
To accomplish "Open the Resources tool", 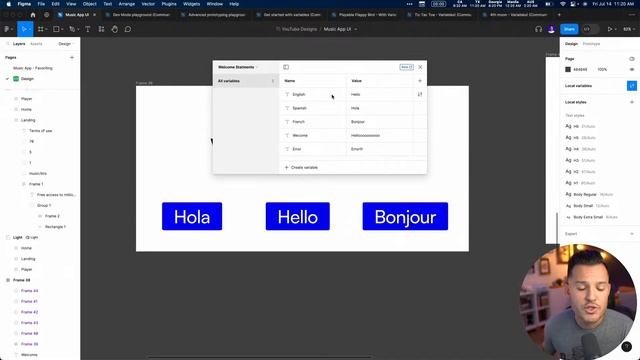I will click(101, 29).
